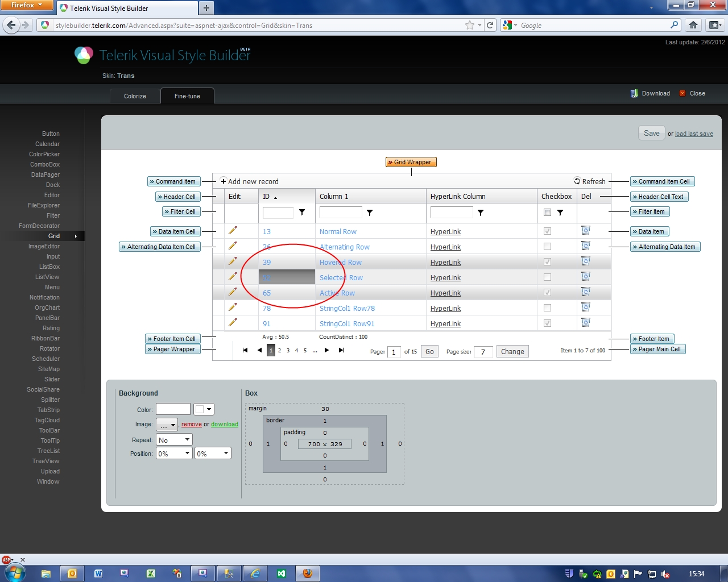The height and width of the screenshot is (582, 728).
Task: Click Add new record in the grid
Action: pos(250,181)
